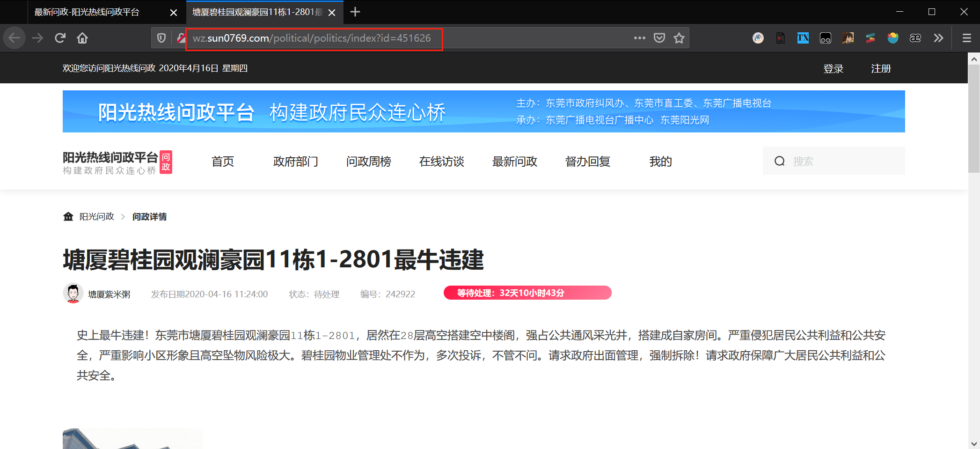This screenshot has width=980, height=449.
Task: Open the Tampermonkey extension icon
Action: point(826,38)
